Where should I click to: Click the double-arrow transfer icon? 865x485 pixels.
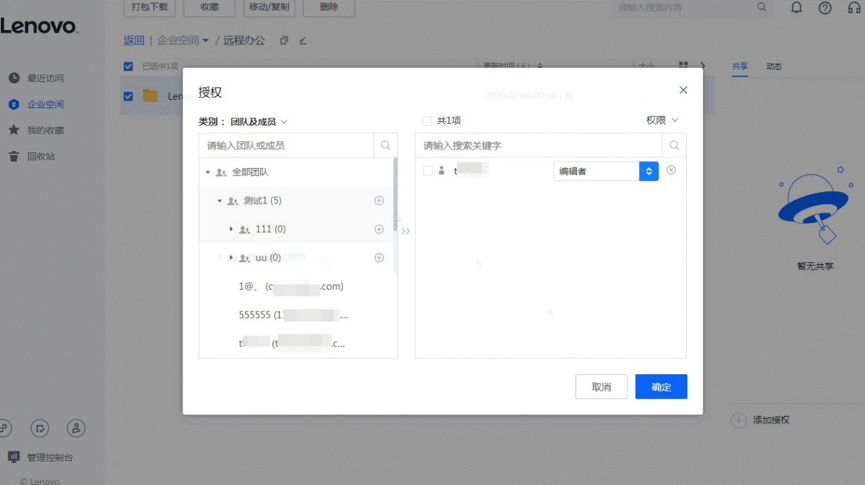pyautogui.click(x=405, y=231)
